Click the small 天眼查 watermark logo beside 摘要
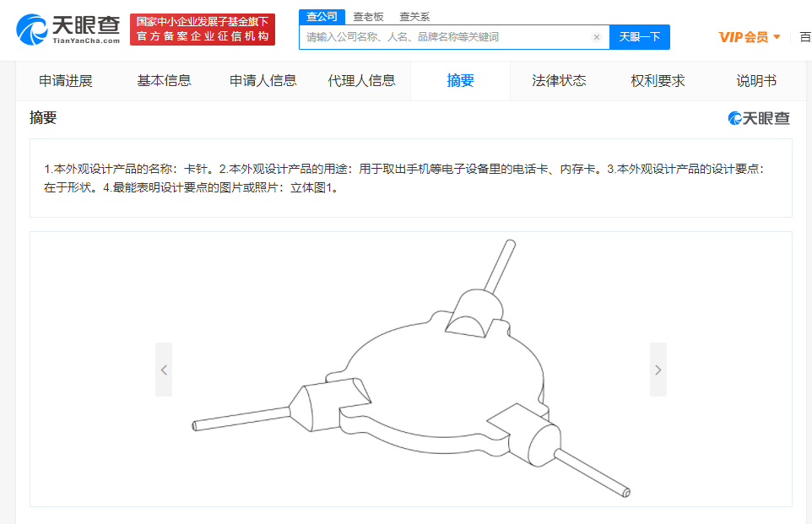The height and width of the screenshot is (524, 812). click(x=759, y=119)
